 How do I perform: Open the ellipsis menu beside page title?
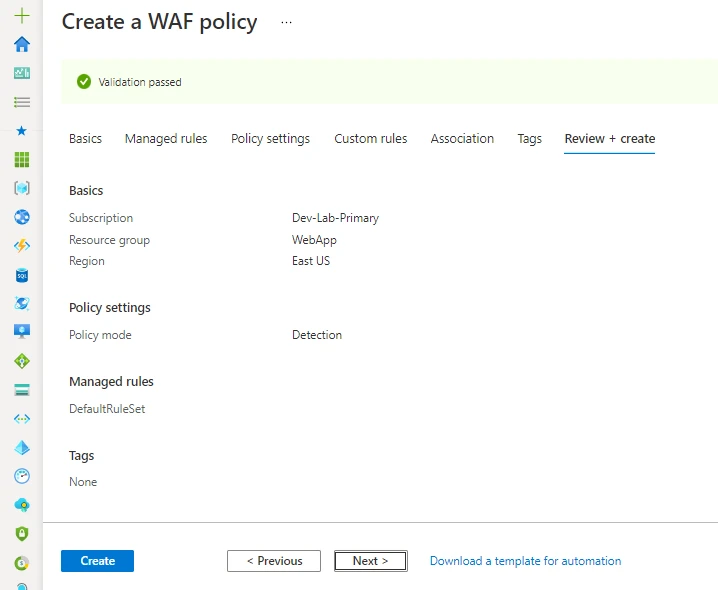[287, 22]
